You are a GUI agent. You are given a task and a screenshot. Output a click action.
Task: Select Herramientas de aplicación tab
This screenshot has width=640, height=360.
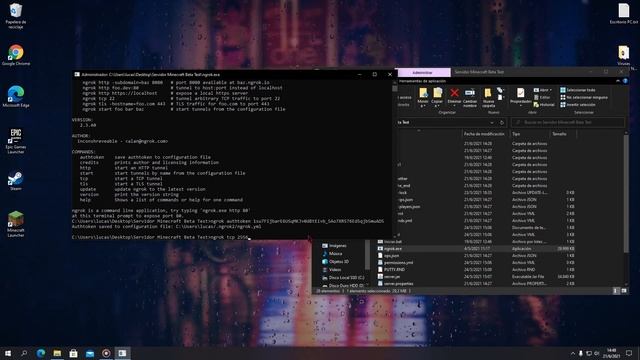tap(422, 81)
